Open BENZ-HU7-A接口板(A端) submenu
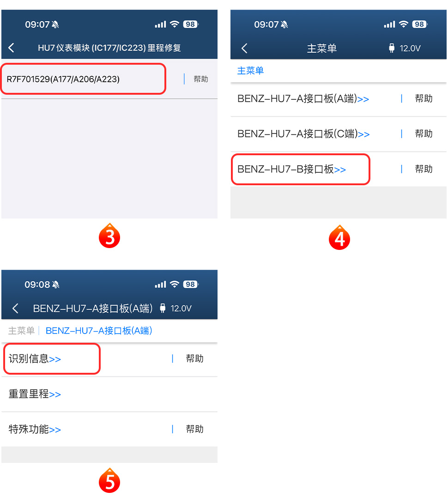 click(303, 99)
